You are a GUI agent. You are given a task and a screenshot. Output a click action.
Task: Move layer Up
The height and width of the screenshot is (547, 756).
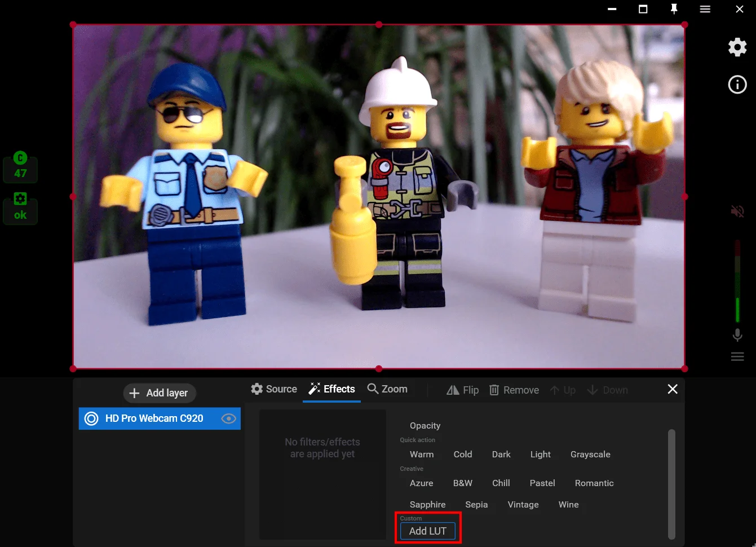563,390
